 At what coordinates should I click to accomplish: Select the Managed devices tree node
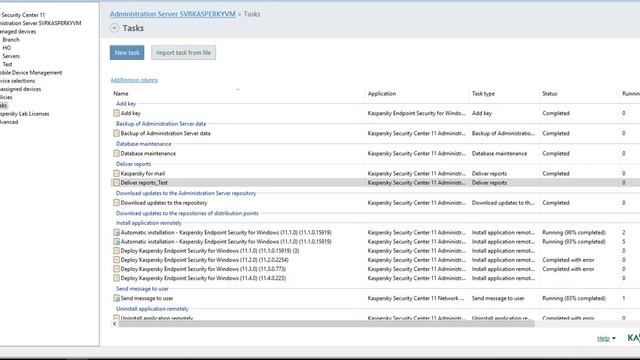point(18,31)
